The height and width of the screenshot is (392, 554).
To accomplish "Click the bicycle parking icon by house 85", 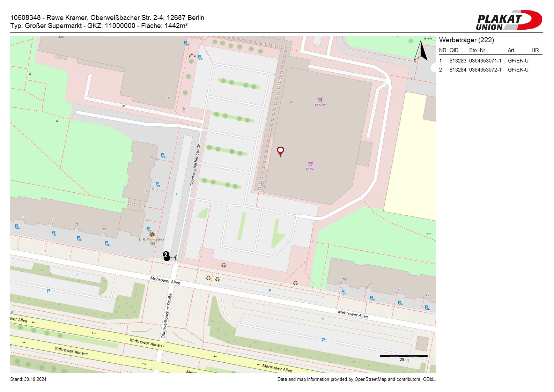I will pyautogui.click(x=427, y=308).
